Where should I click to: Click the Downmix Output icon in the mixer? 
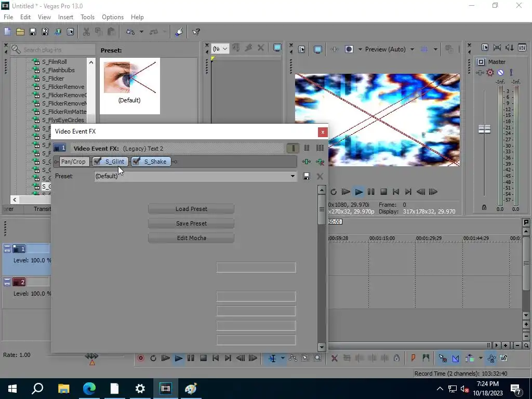tap(497, 48)
